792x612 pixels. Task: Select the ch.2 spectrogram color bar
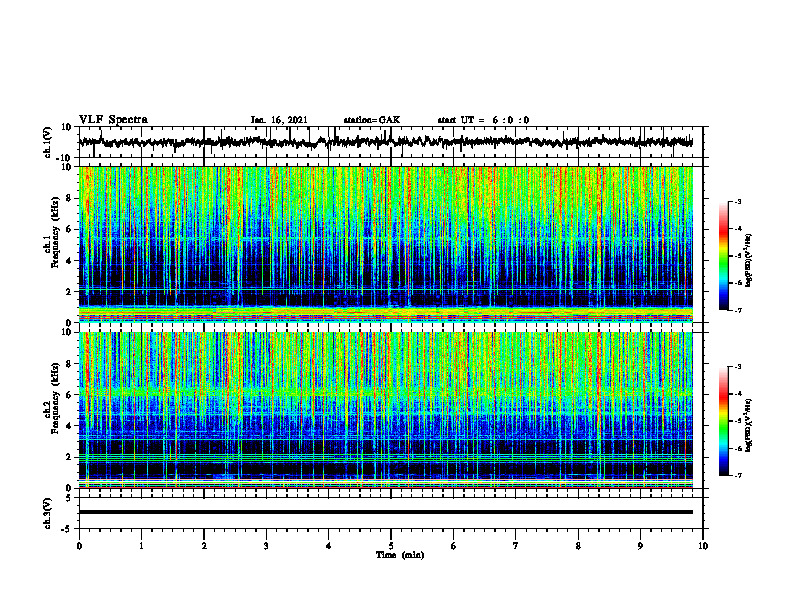(x=724, y=421)
